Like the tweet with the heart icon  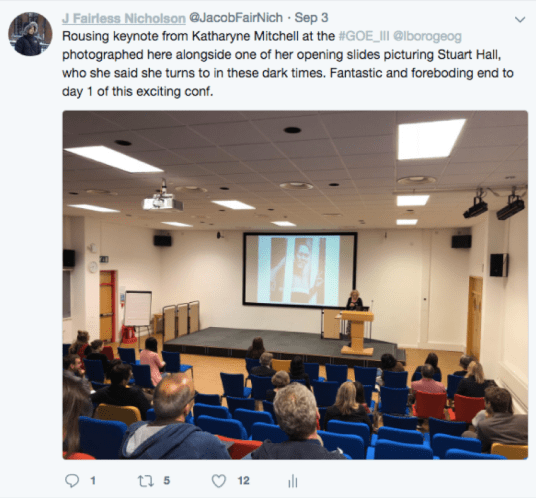[219, 481]
